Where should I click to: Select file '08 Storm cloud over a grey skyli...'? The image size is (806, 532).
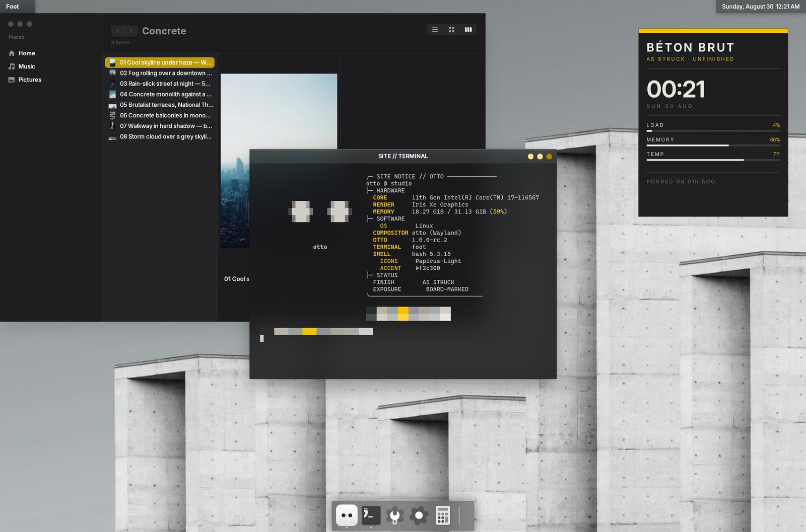160,136
